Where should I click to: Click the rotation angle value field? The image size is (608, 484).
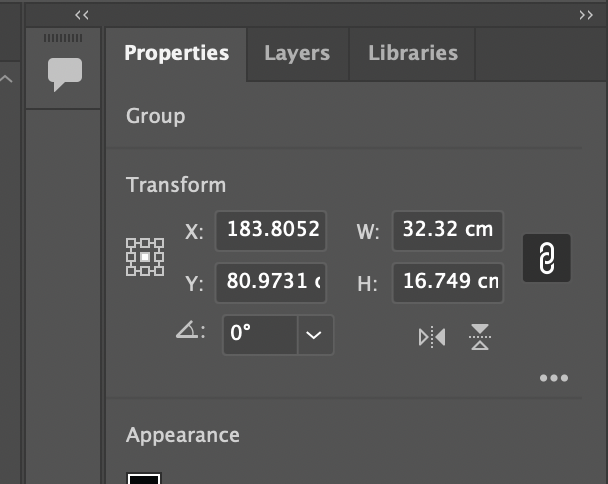pos(257,335)
